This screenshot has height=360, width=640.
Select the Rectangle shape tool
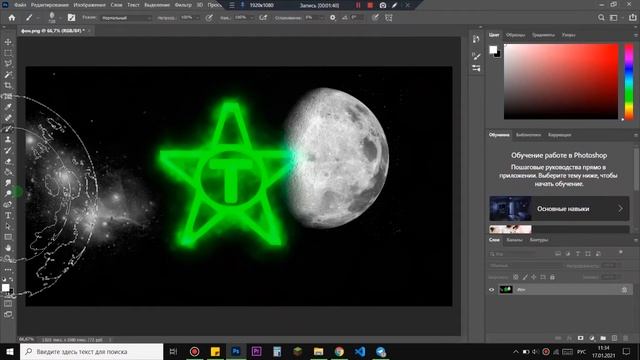coord(8,237)
